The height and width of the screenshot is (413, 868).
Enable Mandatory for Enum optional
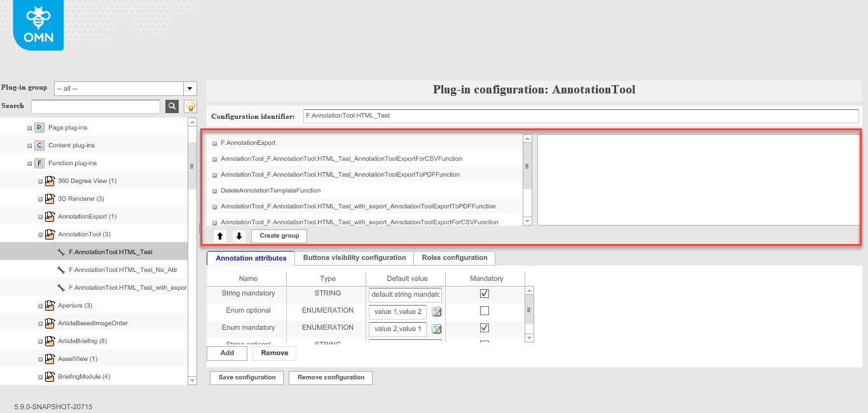[x=484, y=310]
